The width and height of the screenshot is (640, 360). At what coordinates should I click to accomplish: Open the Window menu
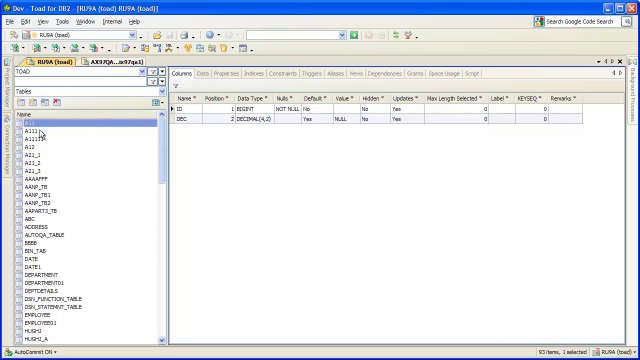(x=85, y=22)
